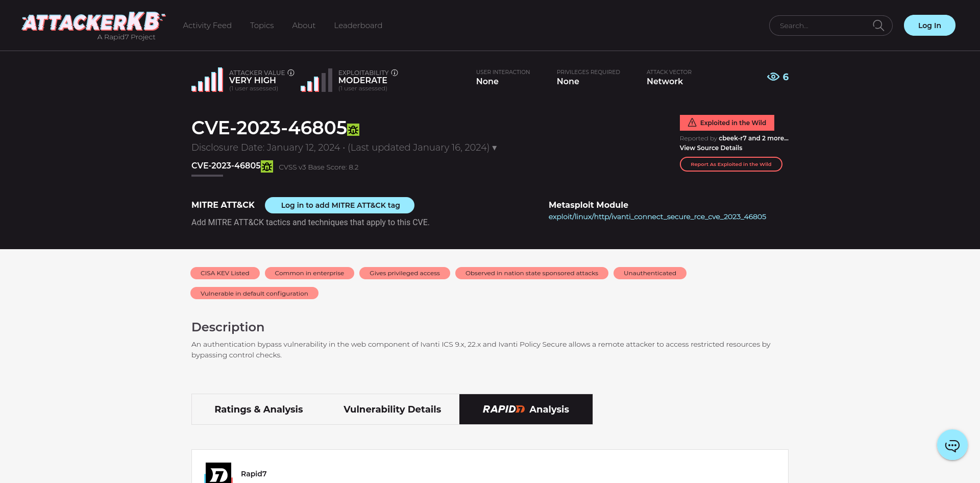Click the Unauthenticated tag
The height and width of the screenshot is (483, 980).
tap(650, 273)
